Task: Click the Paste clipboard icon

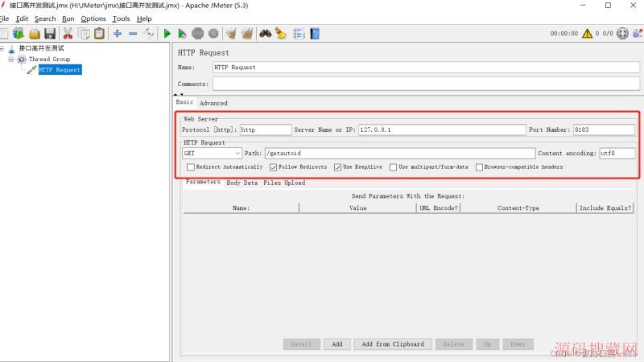Action: click(x=99, y=34)
